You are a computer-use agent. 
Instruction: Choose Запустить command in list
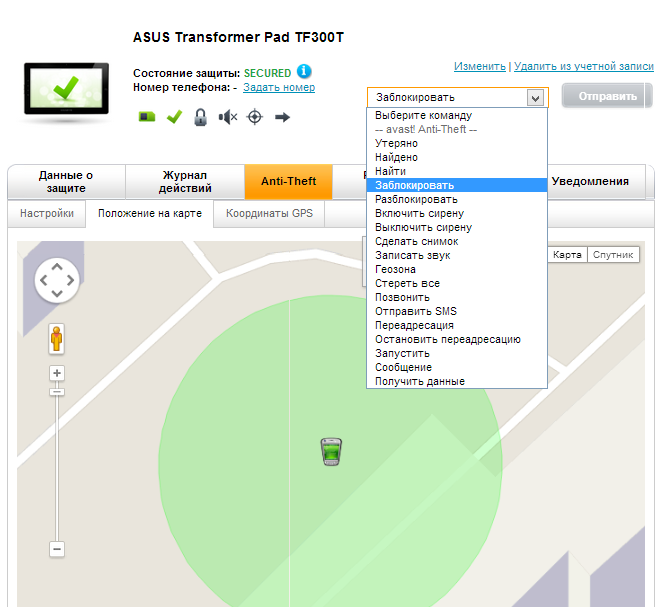tap(457, 353)
